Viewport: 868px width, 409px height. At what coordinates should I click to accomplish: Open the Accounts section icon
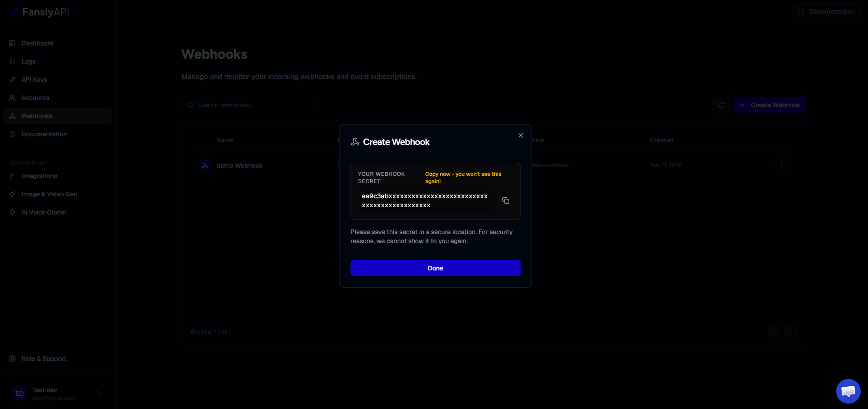coord(12,97)
